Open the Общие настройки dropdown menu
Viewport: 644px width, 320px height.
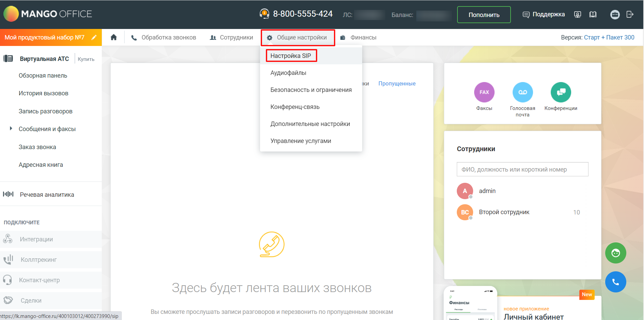click(x=298, y=37)
